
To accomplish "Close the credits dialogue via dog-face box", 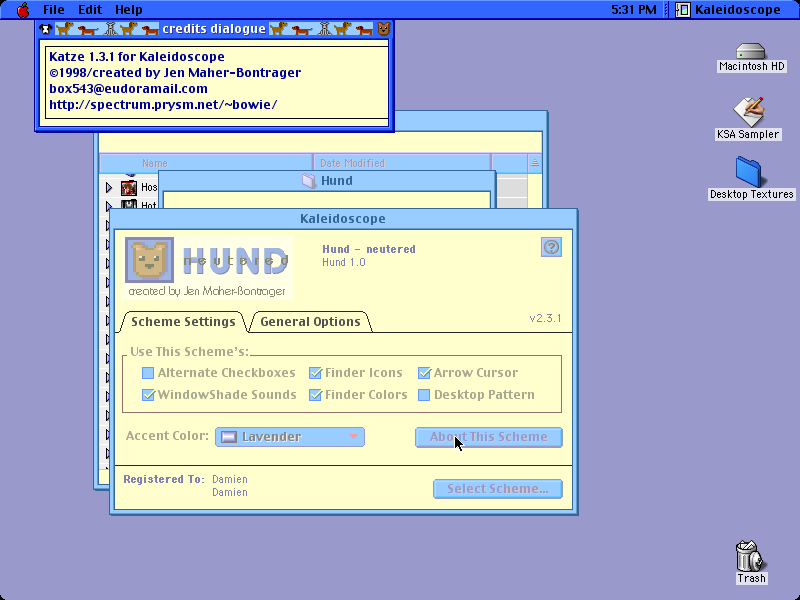I will pyautogui.click(x=45, y=29).
